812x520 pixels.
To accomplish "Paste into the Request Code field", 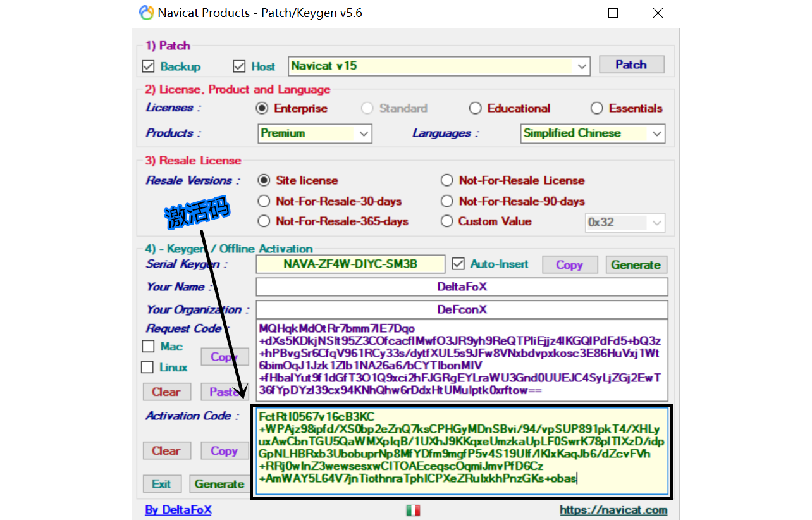I will pos(224,392).
